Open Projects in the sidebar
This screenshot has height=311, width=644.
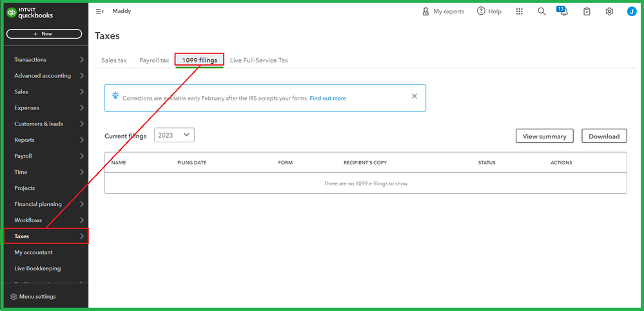tap(24, 188)
